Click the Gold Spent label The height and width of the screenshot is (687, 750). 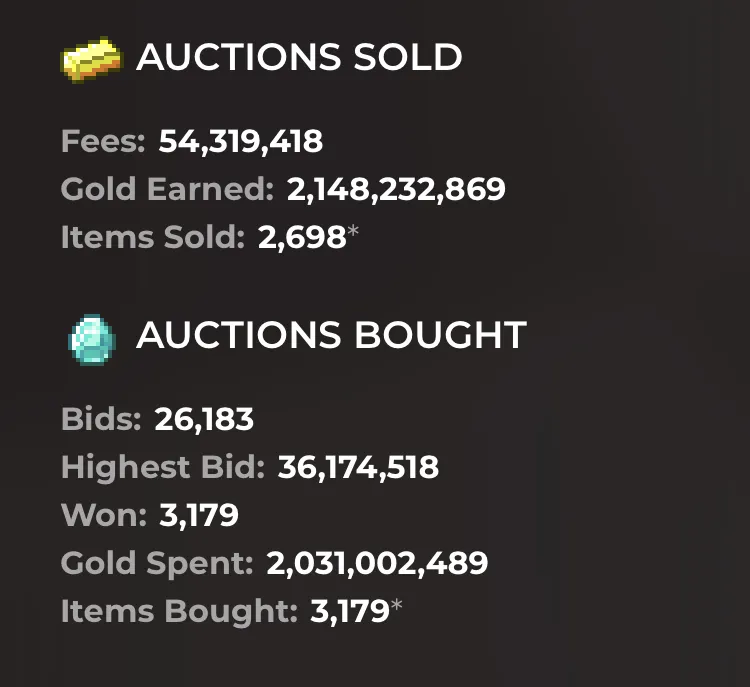(157, 564)
